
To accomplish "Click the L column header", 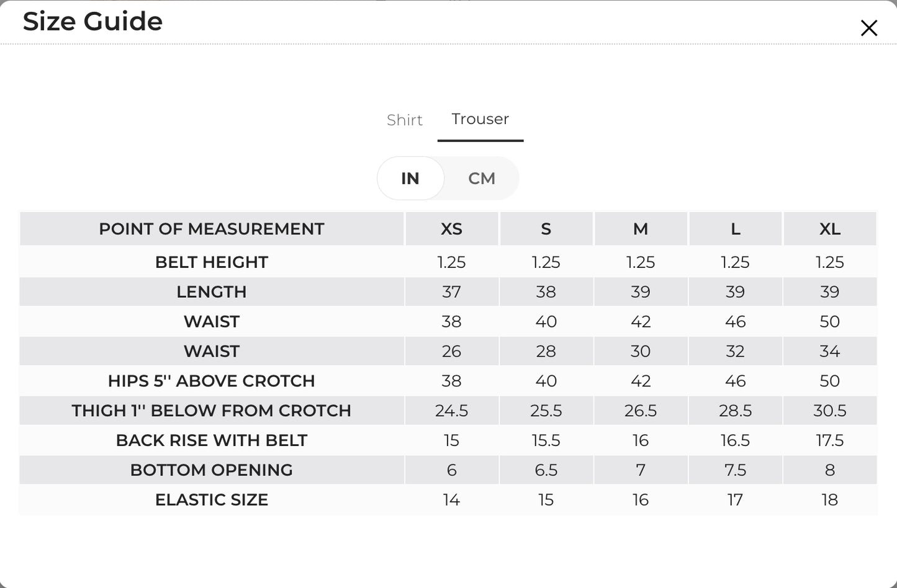I will (736, 229).
